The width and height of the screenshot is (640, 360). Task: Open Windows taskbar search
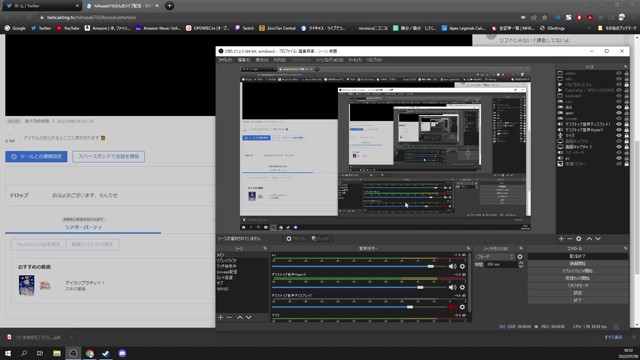pos(24,353)
